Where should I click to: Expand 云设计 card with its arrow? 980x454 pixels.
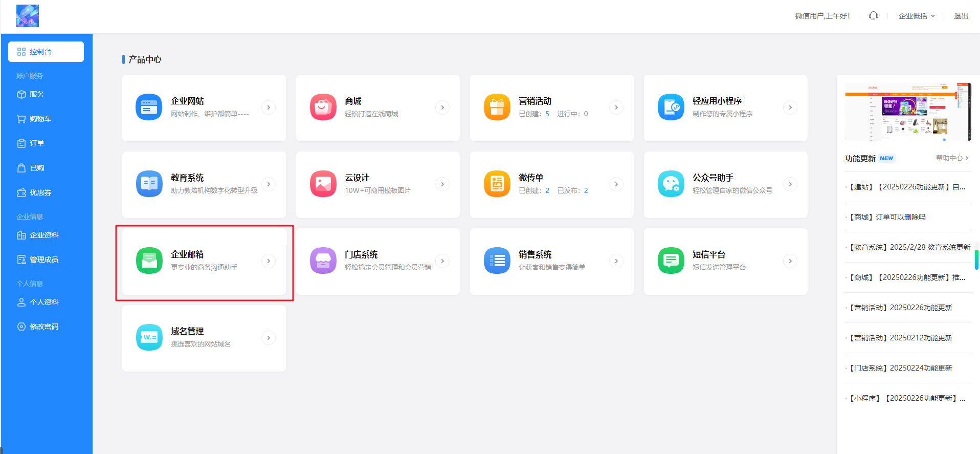(442, 184)
